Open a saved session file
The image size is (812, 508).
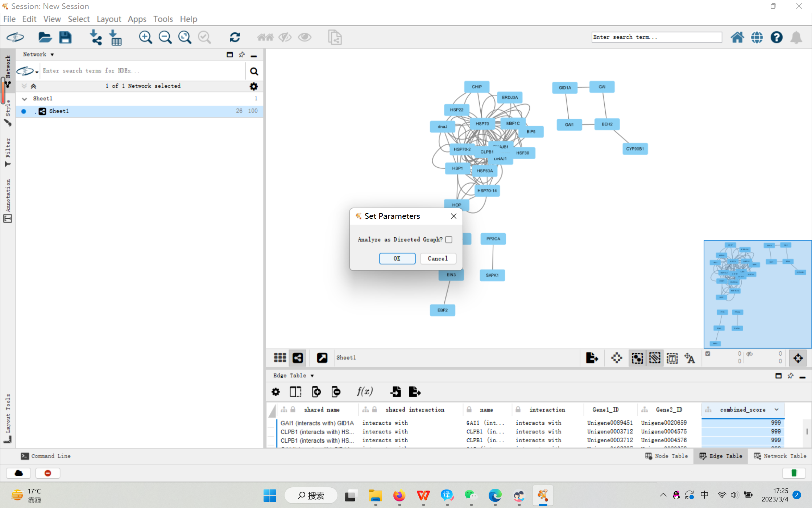[x=45, y=37]
